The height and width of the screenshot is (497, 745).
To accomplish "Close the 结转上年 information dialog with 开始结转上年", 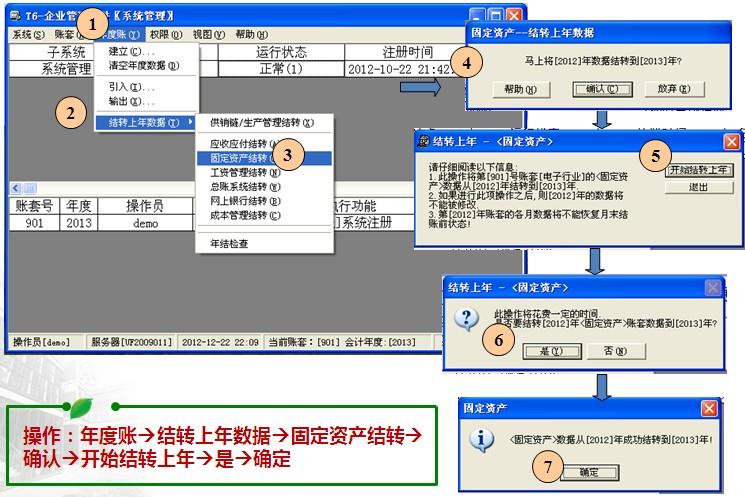I will click(731, 141).
